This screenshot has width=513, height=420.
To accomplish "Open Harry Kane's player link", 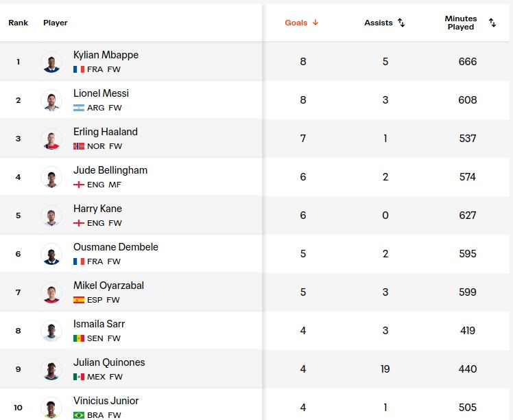I will 97,209.
